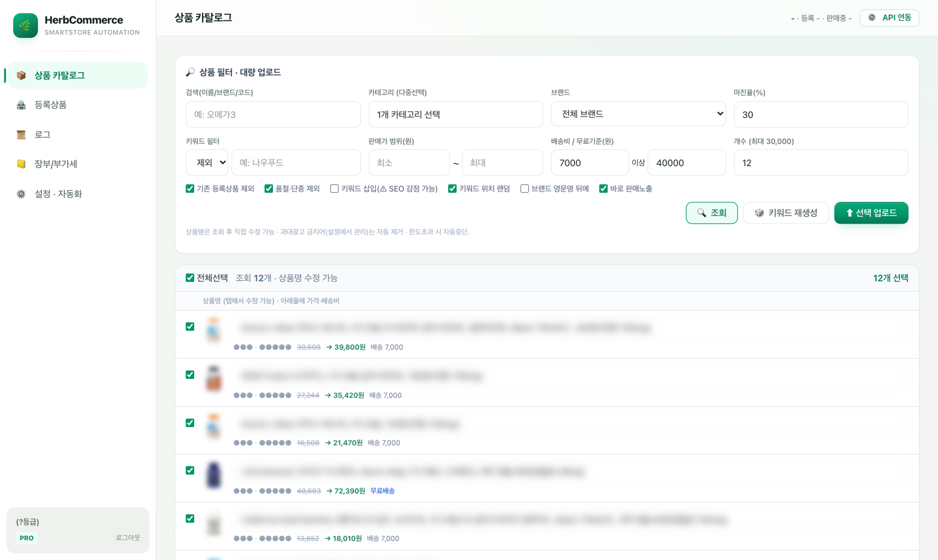Toggle the 키워드 위치 랜덤 checkbox

coord(452,189)
